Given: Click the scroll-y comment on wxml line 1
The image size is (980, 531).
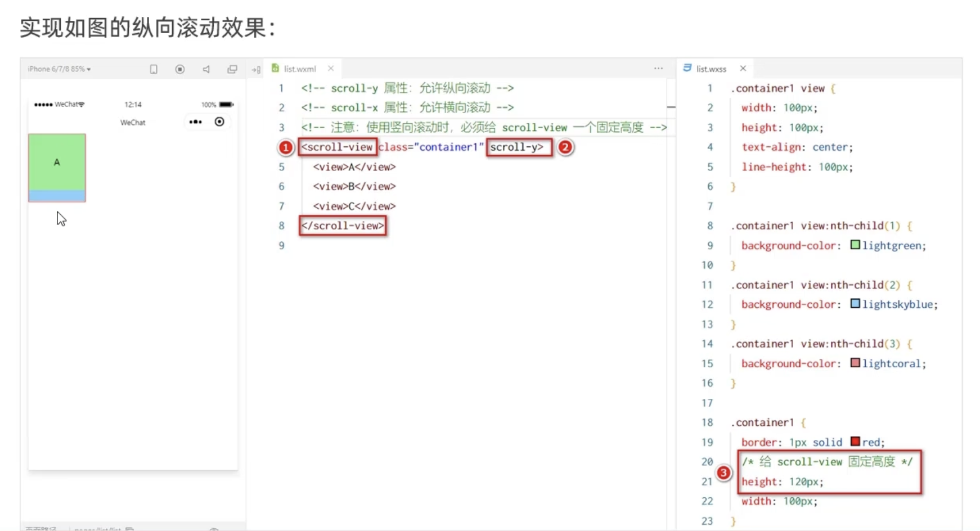Looking at the screenshot, I should tap(407, 88).
